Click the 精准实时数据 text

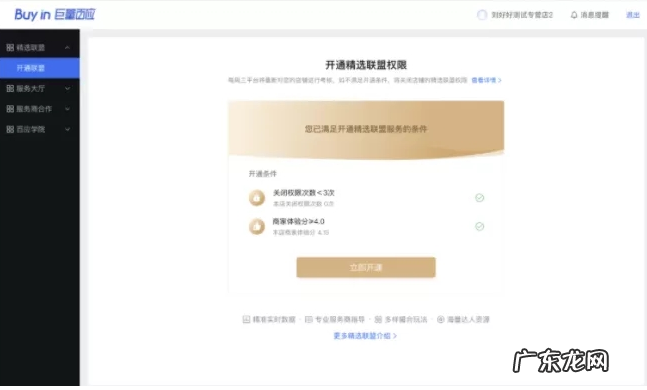tap(274, 319)
